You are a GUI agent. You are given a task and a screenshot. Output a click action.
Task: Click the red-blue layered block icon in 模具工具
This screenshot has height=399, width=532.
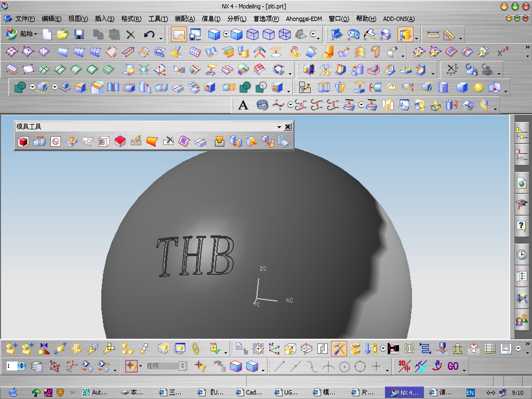coord(120,141)
